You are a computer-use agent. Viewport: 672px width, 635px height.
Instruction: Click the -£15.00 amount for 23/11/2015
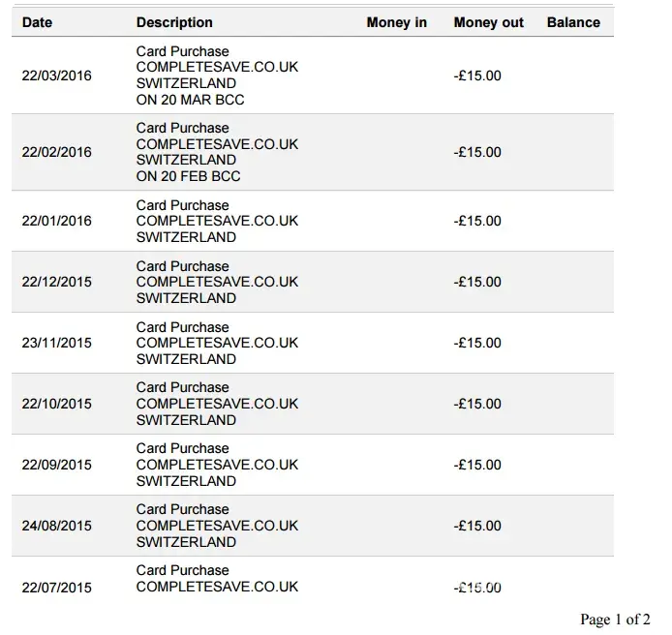(477, 343)
